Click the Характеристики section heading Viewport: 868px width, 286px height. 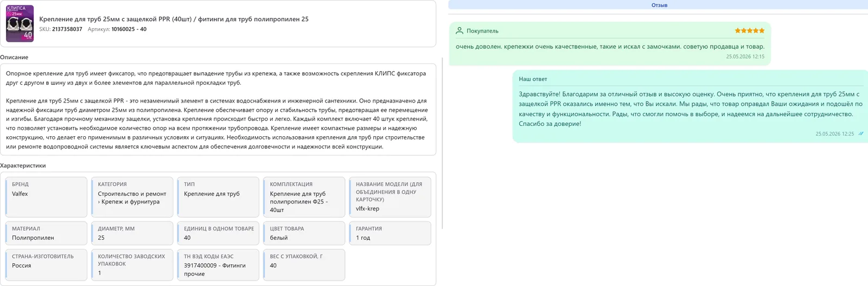click(23, 166)
